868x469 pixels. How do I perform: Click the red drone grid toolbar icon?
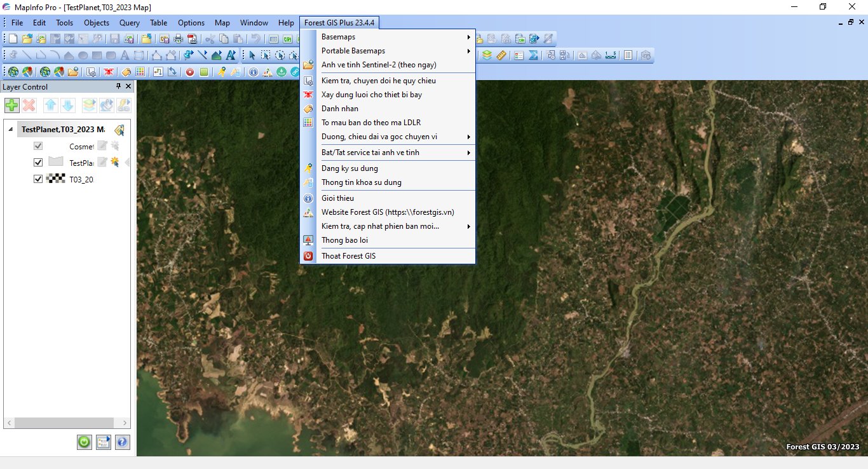(109, 72)
